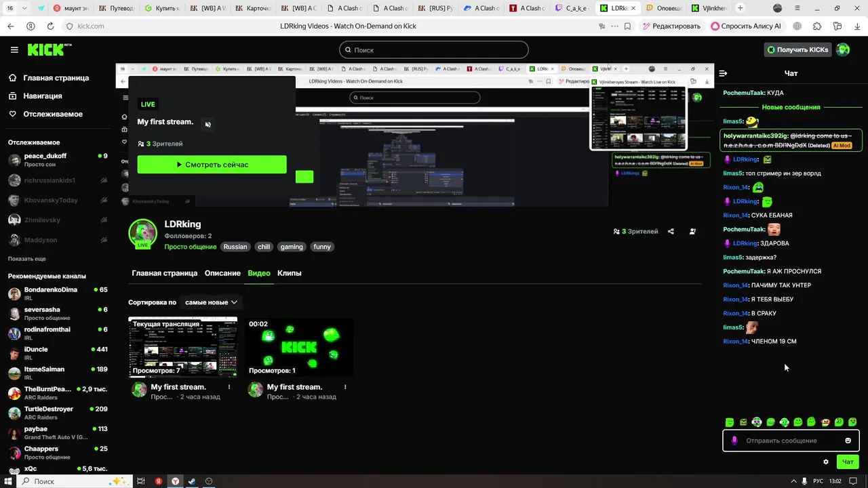
Task: Select the Видео tab
Action: (x=259, y=273)
